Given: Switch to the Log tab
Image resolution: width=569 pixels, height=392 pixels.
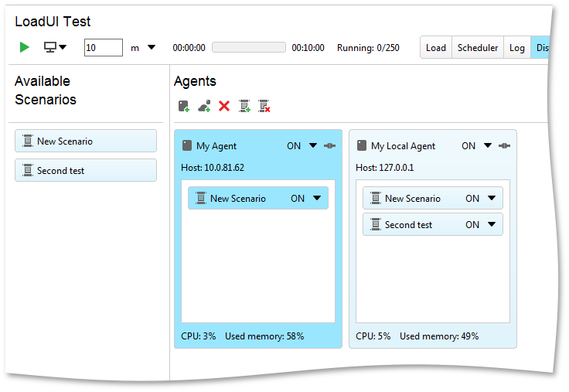Looking at the screenshot, I should tap(517, 47).
